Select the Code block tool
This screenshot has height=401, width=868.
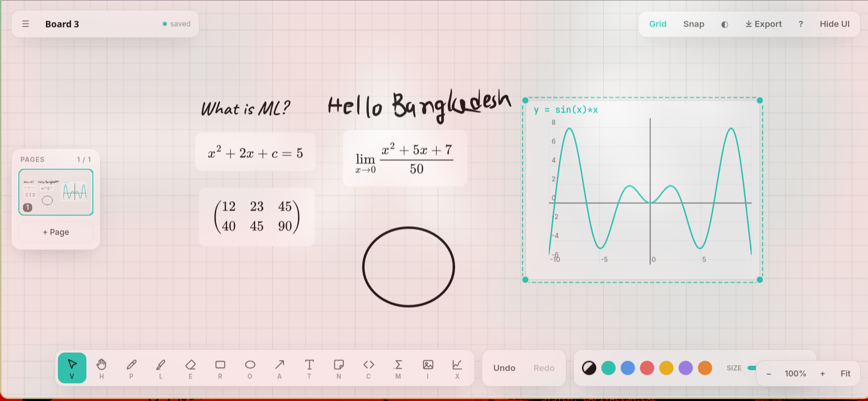pos(369,368)
